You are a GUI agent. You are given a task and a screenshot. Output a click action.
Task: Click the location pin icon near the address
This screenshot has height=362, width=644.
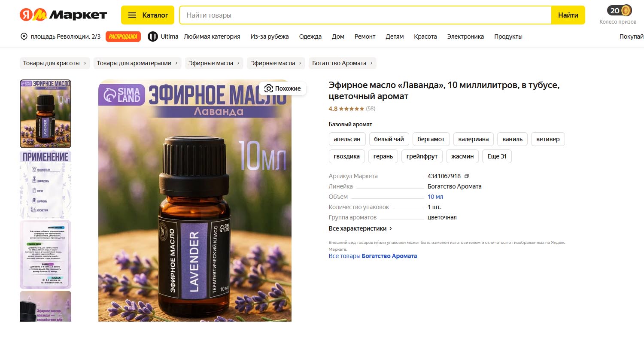24,37
